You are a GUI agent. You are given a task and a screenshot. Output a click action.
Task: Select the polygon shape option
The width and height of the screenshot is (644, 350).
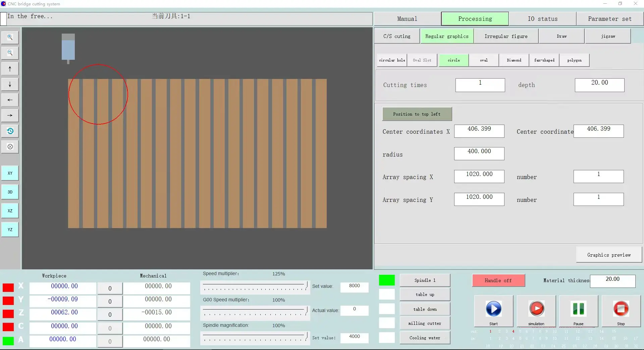(x=574, y=60)
